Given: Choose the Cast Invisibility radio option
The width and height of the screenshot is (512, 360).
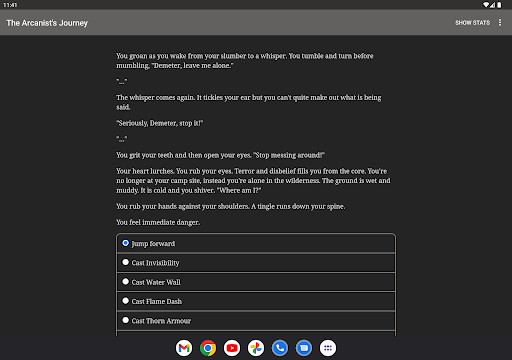Looking at the screenshot, I should (x=256, y=263).
